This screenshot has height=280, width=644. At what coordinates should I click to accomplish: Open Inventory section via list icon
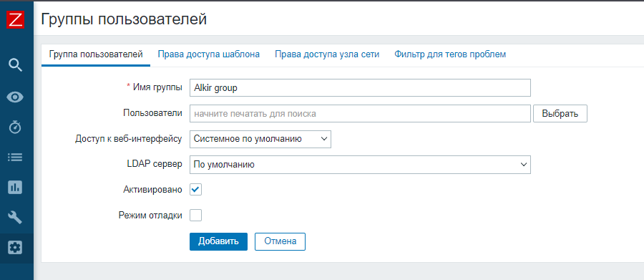pyautogui.click(x=15, y=157)
